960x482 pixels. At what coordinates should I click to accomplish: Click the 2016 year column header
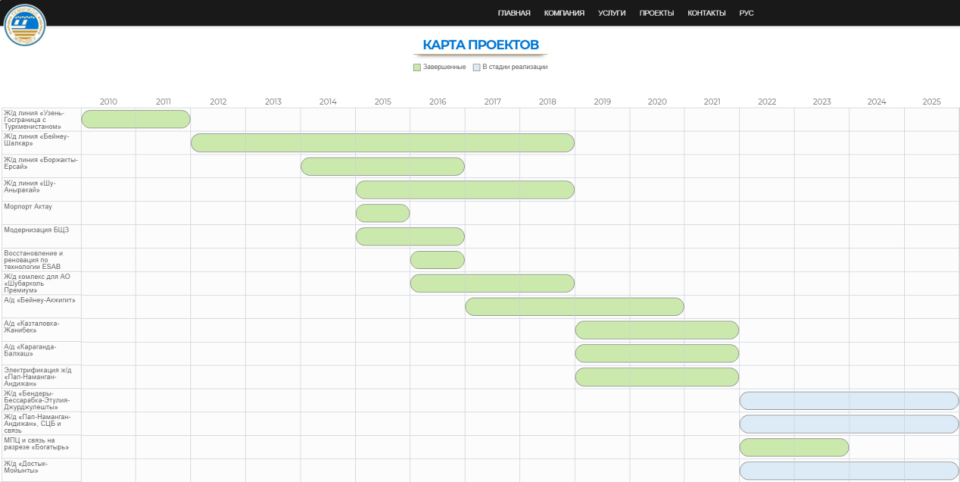pyautogui.click(x=438, y=102)
